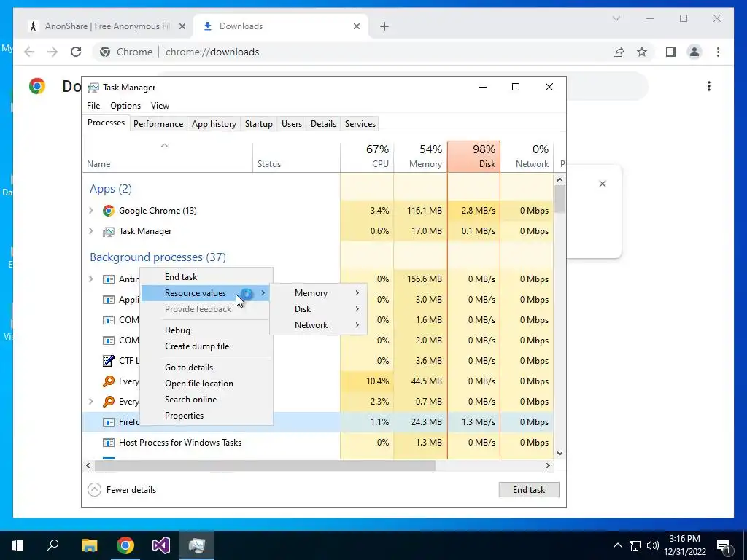This screenshot has width=747, height=560.
Task: Click the Firefox process row icon
Action: (x=109, y=422)
